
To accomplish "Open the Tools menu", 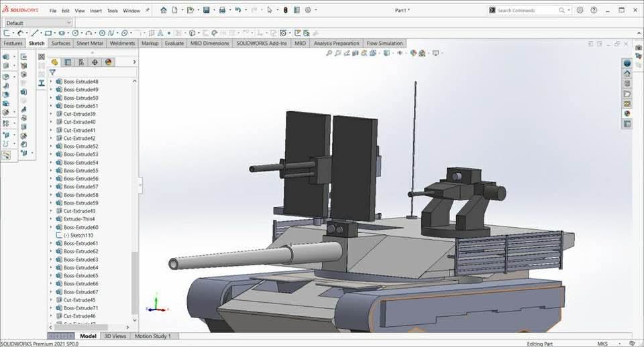I will pos(112,11).
